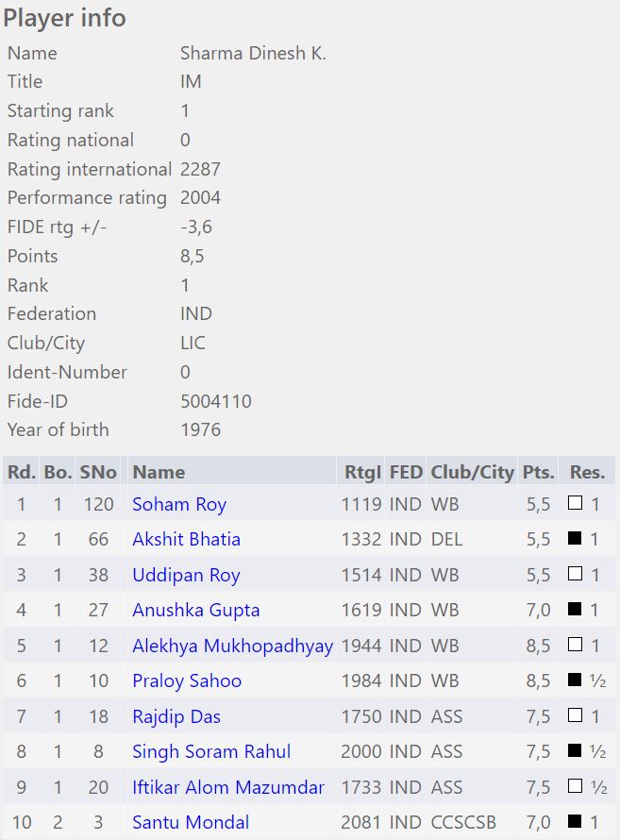Click the white piece icon in round 5
Image resolution: width=620 pixels, height=840 pixels.
[x=575, y=646]
